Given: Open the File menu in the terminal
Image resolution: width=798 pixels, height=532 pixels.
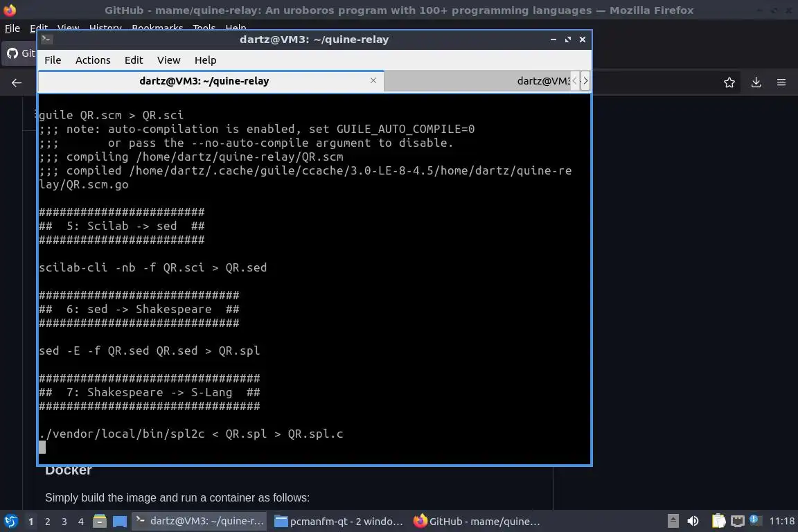Looking at the screenshot, I should tap(53, 60).
